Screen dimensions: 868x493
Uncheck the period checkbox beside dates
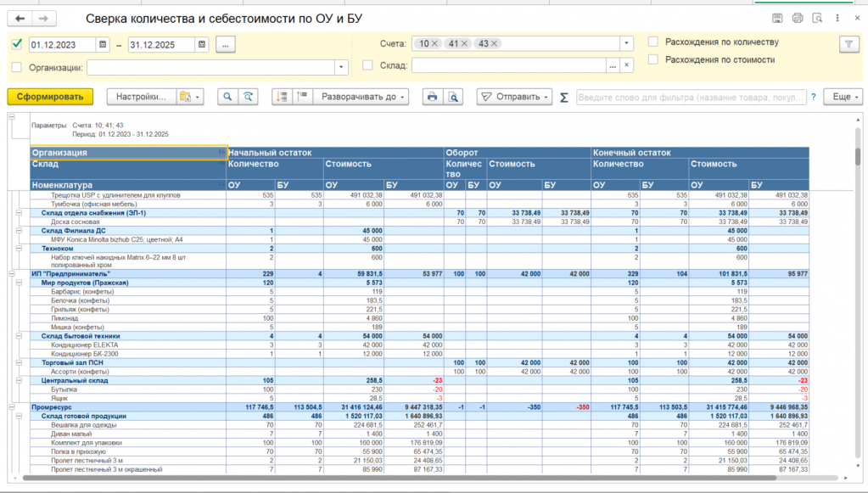[18, 44]
